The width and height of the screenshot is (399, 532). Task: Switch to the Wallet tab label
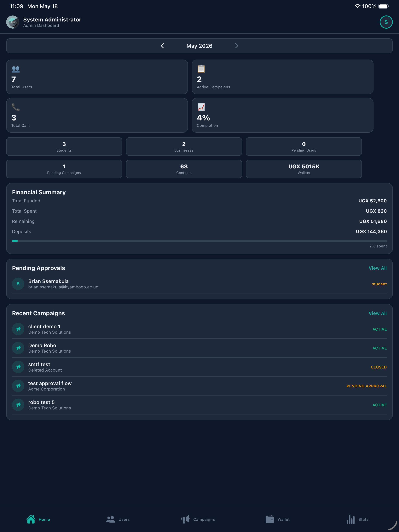[x=284, y=519]
